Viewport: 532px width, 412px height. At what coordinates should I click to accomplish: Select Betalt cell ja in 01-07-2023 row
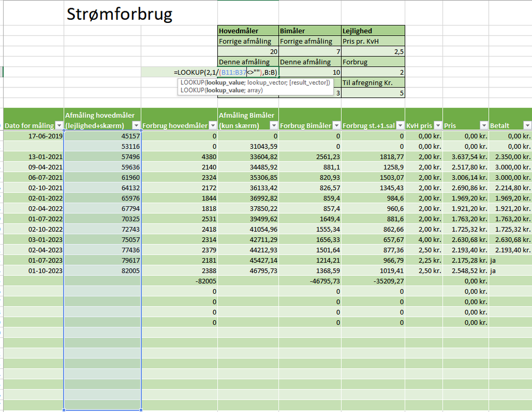click(510, 260)
